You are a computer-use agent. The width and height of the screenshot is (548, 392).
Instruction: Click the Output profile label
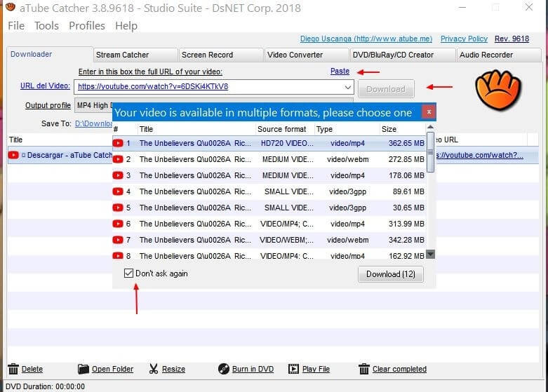48,105
